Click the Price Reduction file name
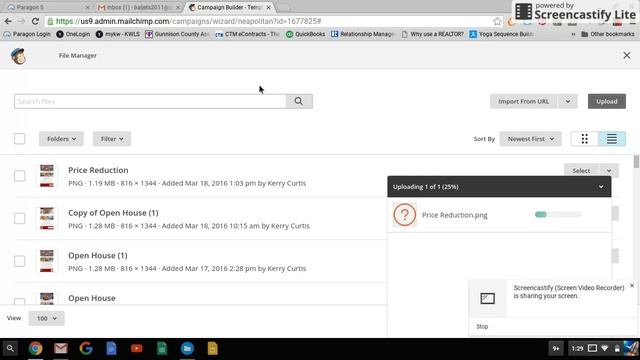This screenshot has width=640, height=360. 98,170
